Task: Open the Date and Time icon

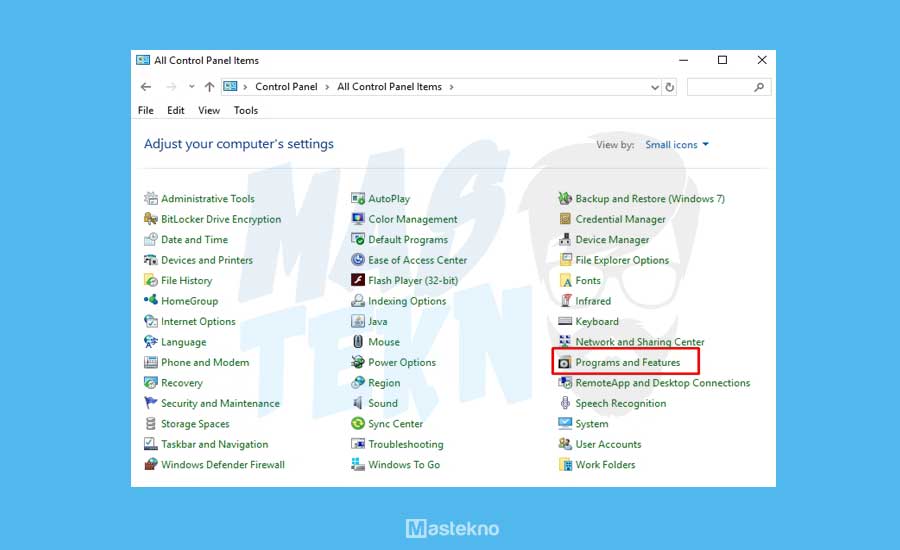Action: 151,239
